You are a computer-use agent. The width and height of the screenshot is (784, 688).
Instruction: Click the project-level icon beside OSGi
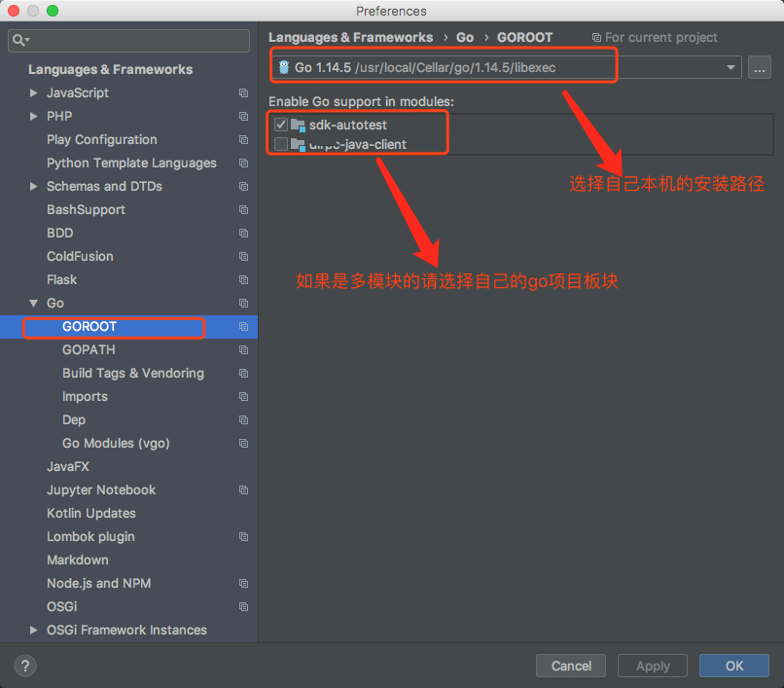tap(243, 606)
